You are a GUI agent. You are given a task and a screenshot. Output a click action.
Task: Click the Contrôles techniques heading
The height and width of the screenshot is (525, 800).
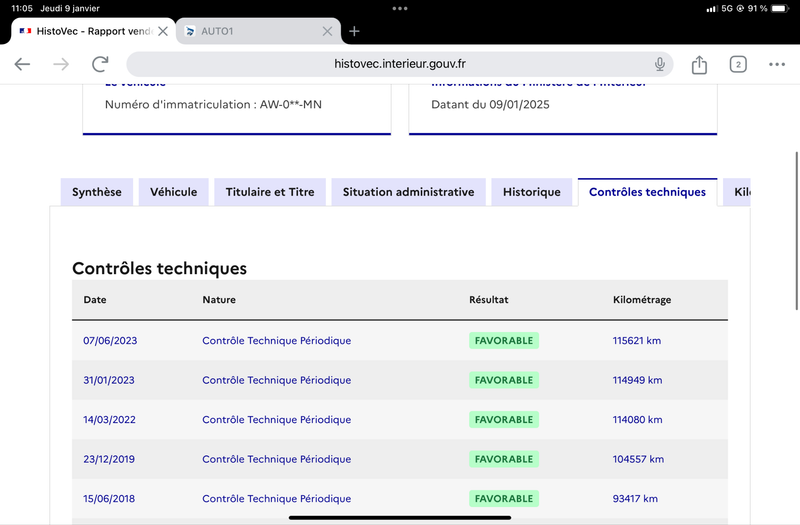[159, 268]
